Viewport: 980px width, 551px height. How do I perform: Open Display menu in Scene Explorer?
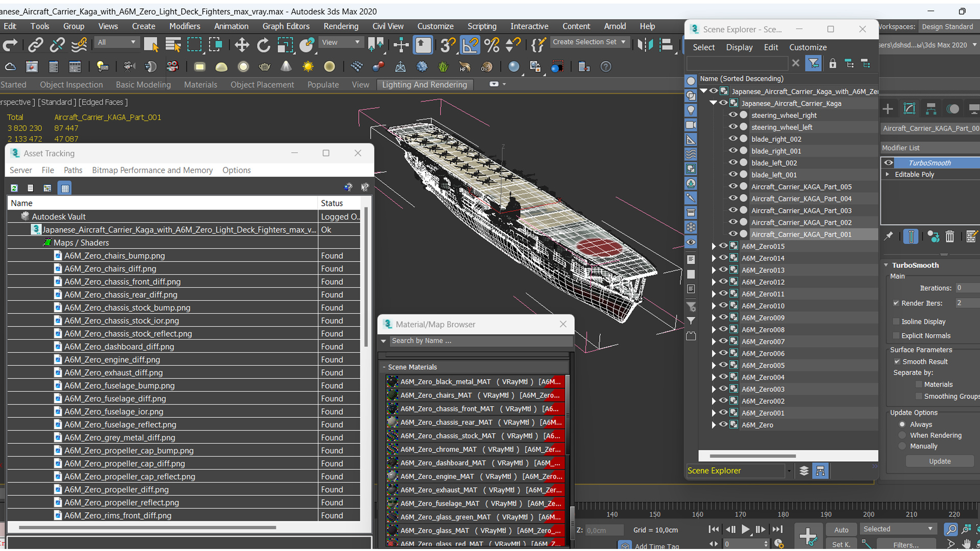click(739, 47)
